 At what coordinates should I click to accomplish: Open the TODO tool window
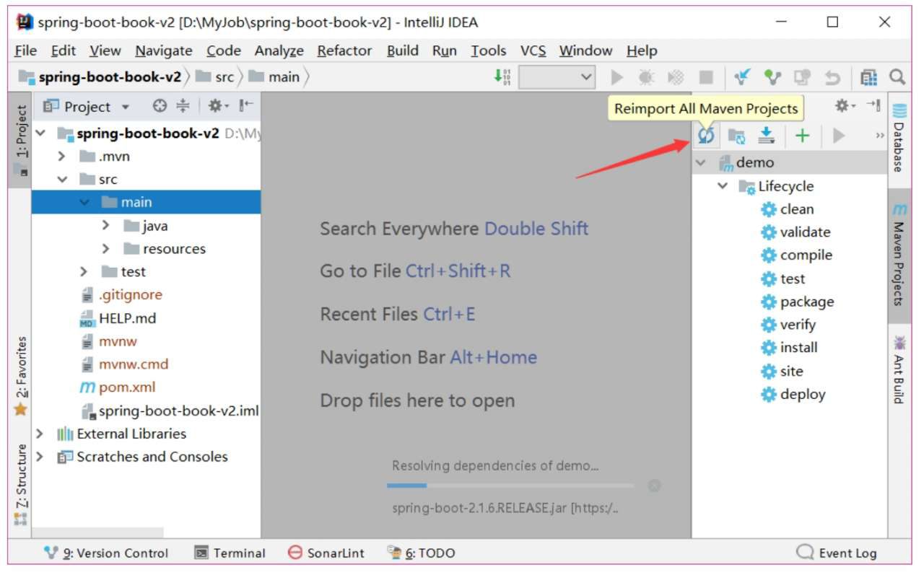(421, 553)
